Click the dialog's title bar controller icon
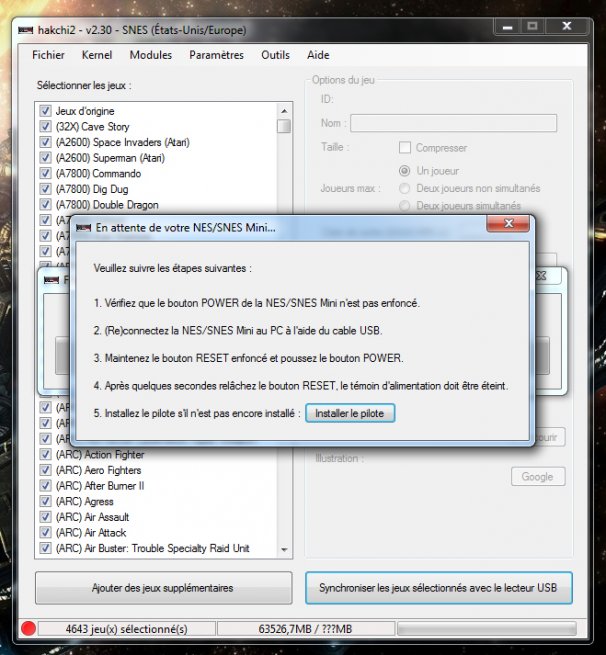This screenshot has height=655, width=606. 84,228
